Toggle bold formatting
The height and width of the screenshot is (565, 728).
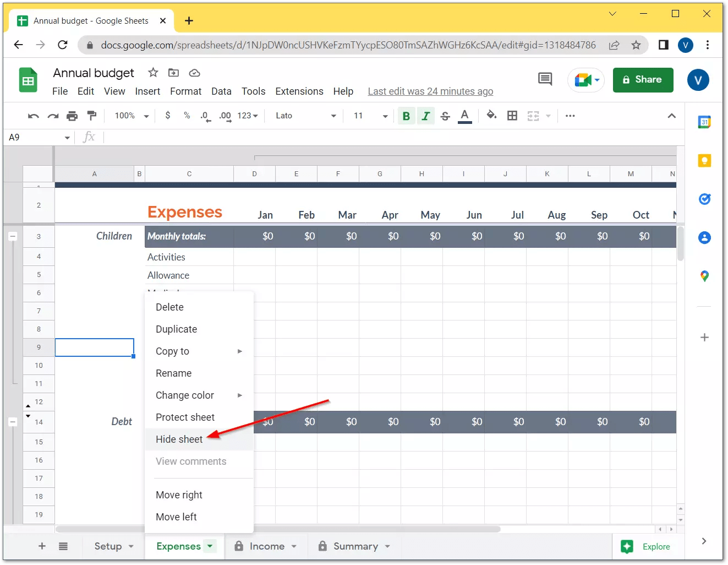406,116
